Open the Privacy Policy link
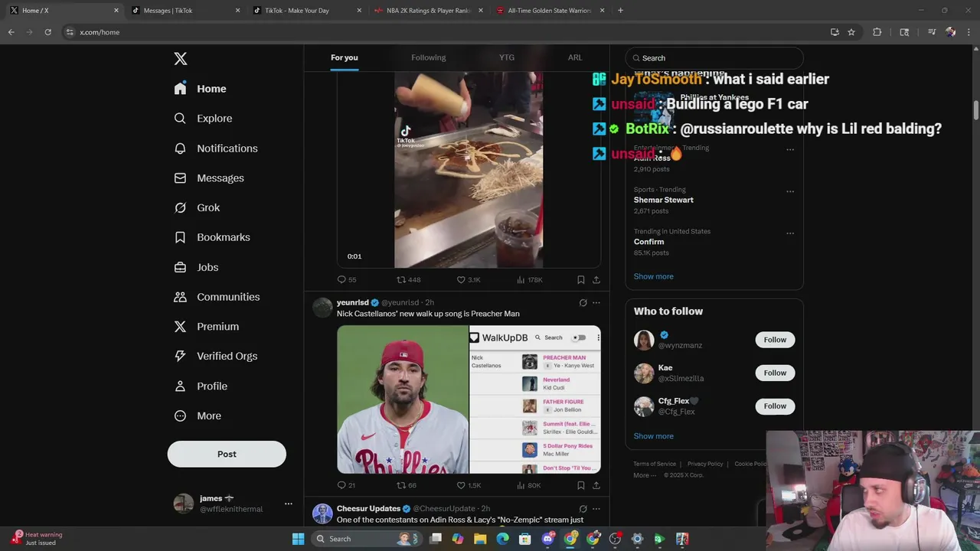The height and width of the screenshot is (551, 980). (705, 464)
